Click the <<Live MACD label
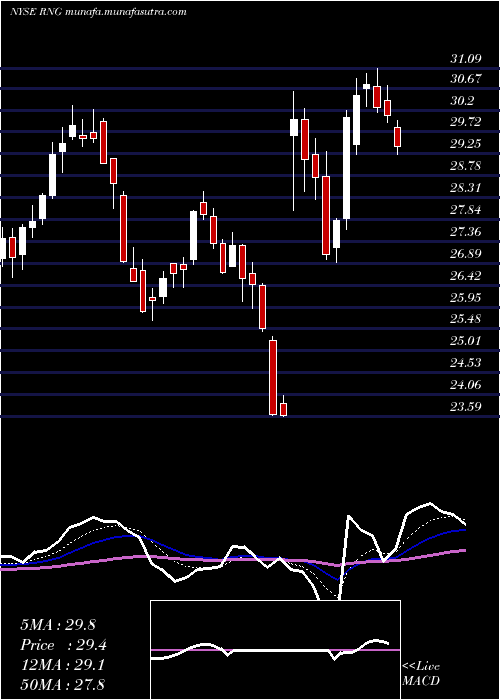Screen dimensions: 500x700 (x=421, y=673)
